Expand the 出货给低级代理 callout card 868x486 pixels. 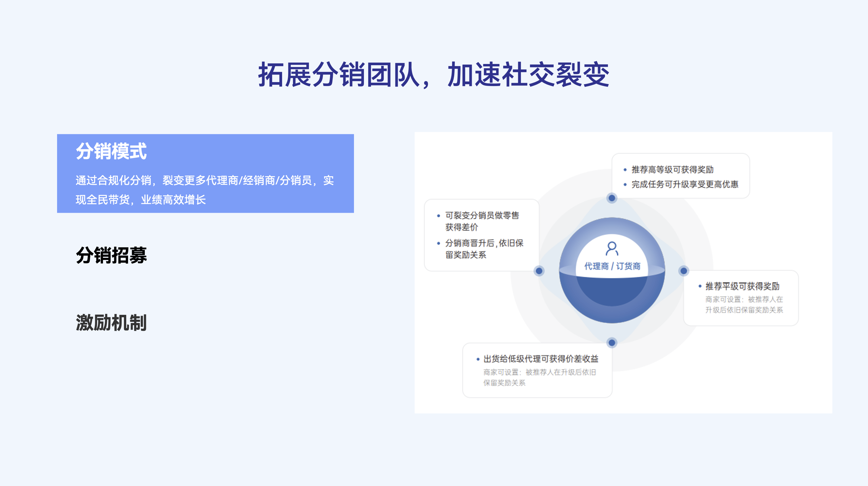click(x=538, y=370)
